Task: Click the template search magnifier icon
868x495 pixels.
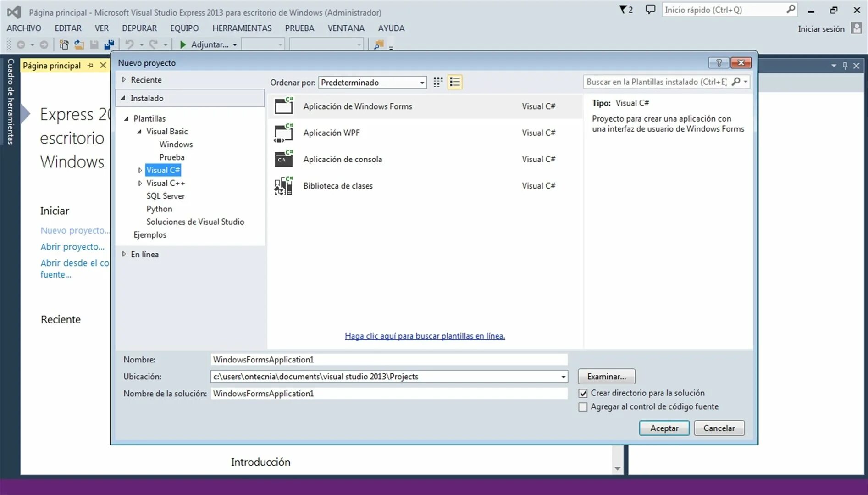Action: point(736,82)
